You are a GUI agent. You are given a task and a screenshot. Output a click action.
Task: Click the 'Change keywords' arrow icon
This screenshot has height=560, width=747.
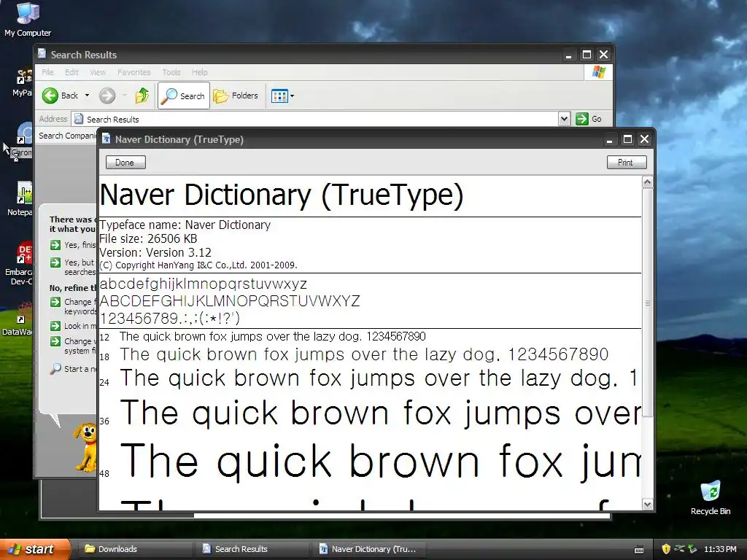(55, 302)
